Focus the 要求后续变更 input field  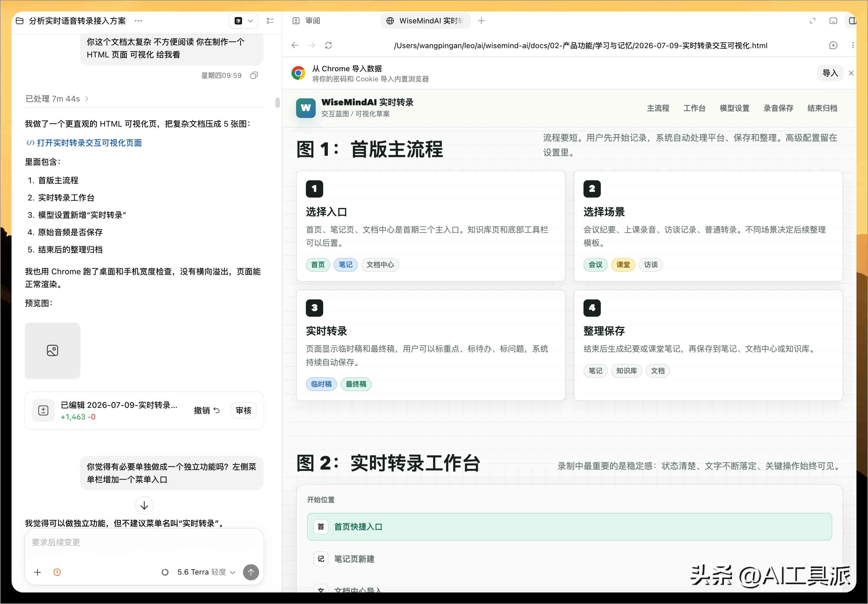point(144,542)
